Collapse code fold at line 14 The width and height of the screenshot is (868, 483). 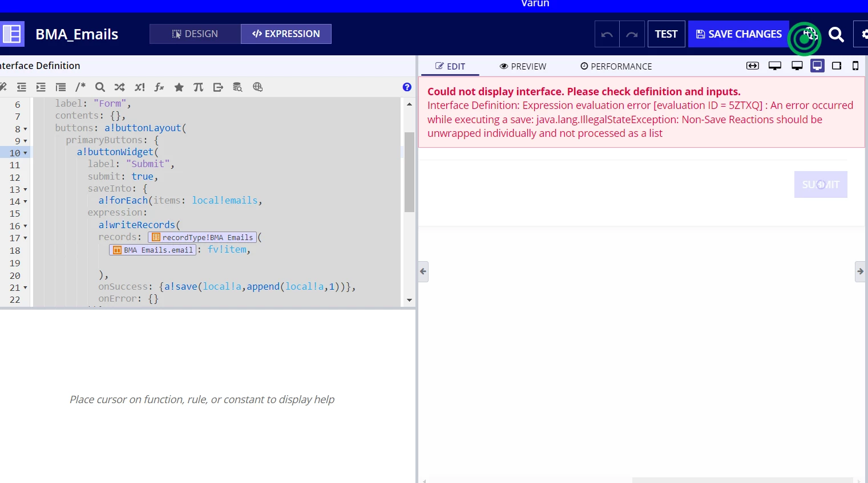25,202
